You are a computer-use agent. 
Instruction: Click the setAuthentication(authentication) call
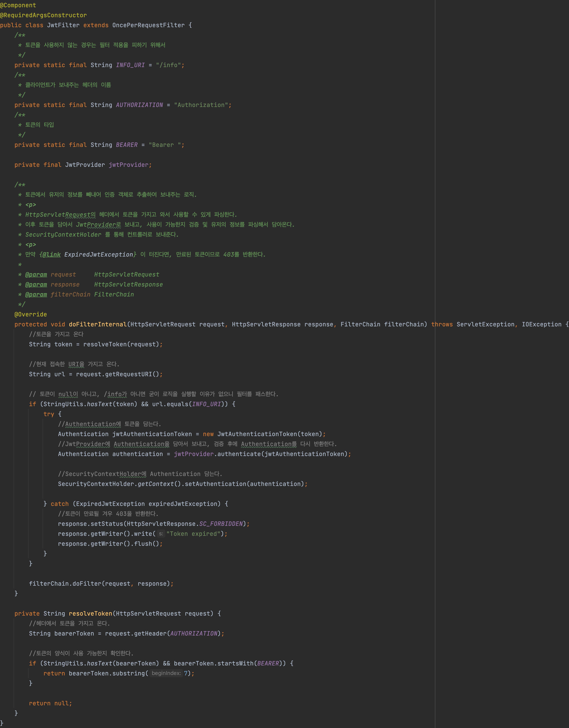pos(245,484)
